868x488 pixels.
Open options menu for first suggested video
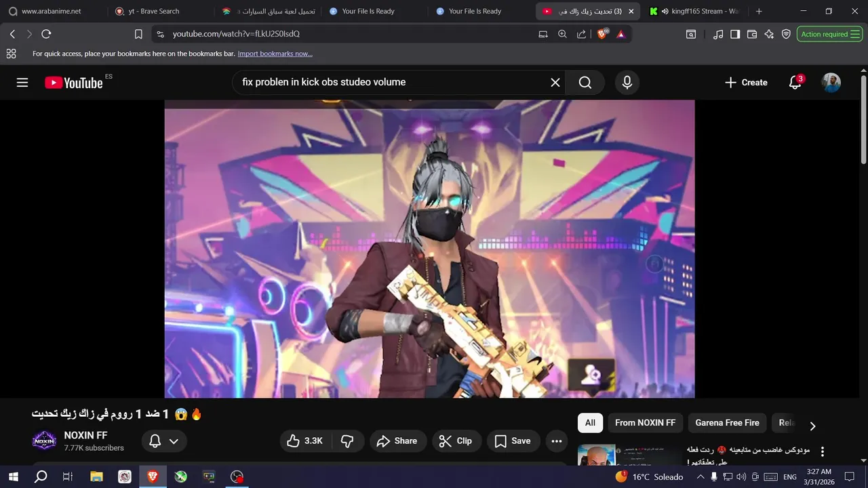click(823, 451)
